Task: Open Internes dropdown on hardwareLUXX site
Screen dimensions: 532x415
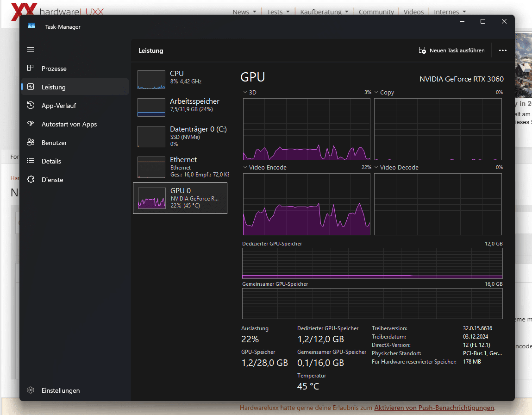Action: click(450, 12)
